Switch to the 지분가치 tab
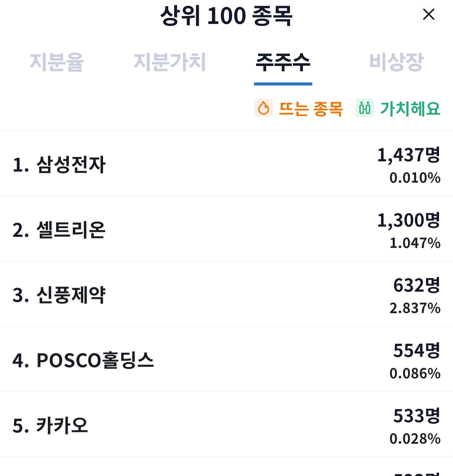Image resolution: width=453 pixels, height=476 pixels. click(170, 62)
